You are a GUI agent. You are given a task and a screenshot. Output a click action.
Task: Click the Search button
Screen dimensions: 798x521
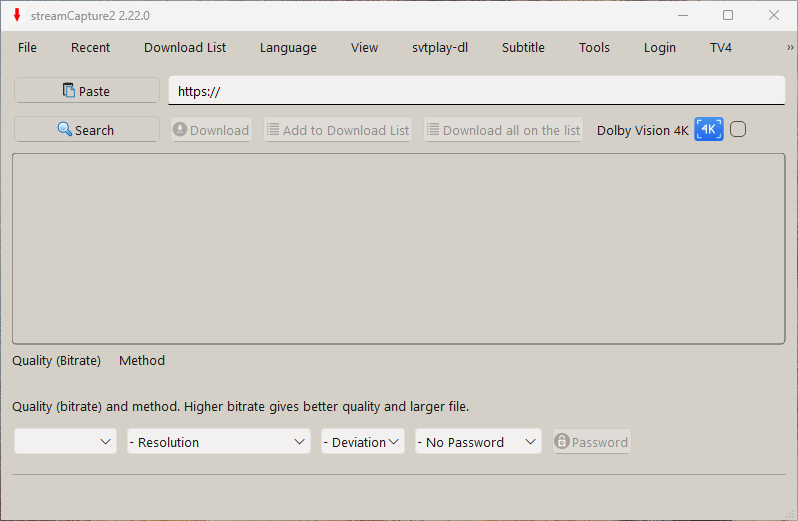pos(87,130)
